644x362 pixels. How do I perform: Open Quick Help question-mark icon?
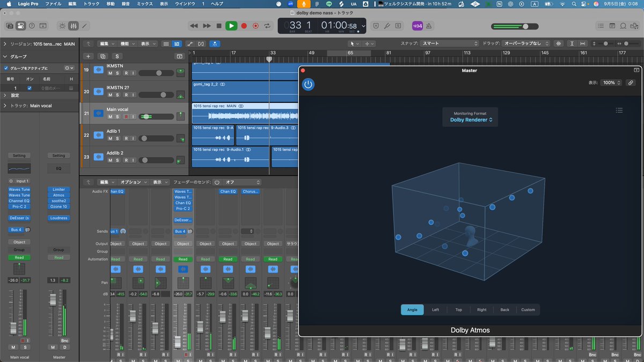pos(32,25)
